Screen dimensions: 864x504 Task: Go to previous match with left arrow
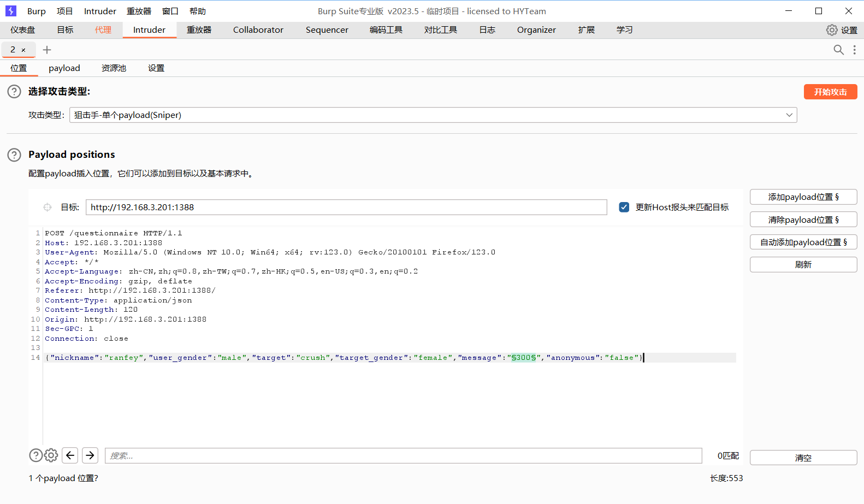70,455
